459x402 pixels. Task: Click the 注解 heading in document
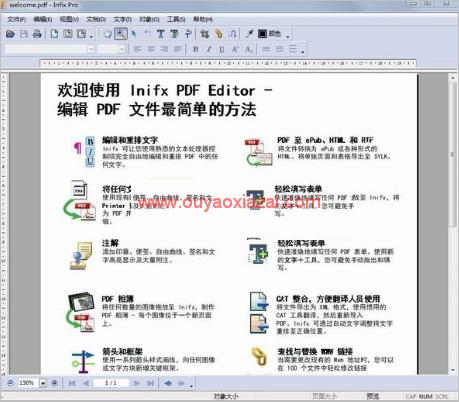point(110,243)
